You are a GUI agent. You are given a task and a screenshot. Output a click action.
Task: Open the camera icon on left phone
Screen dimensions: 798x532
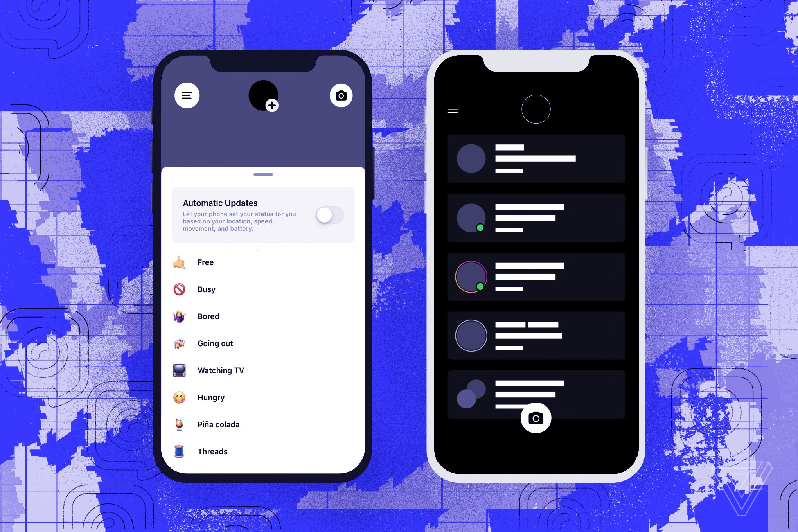342,95
